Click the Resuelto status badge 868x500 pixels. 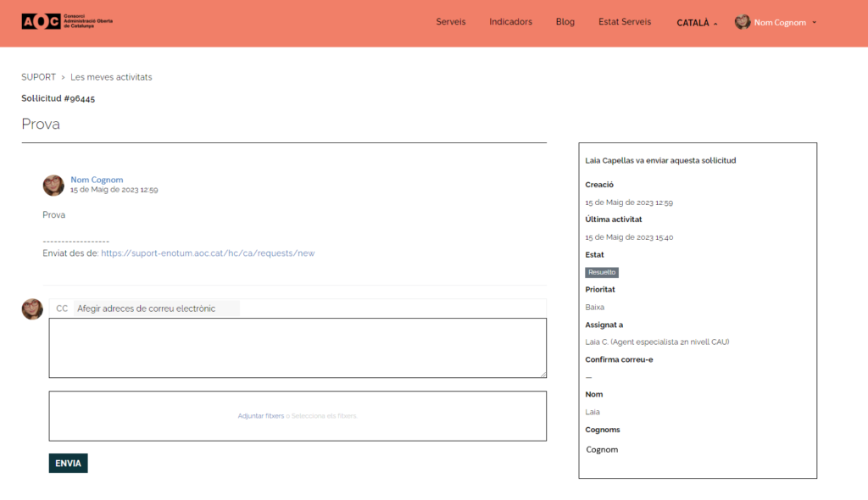point(602,273)
